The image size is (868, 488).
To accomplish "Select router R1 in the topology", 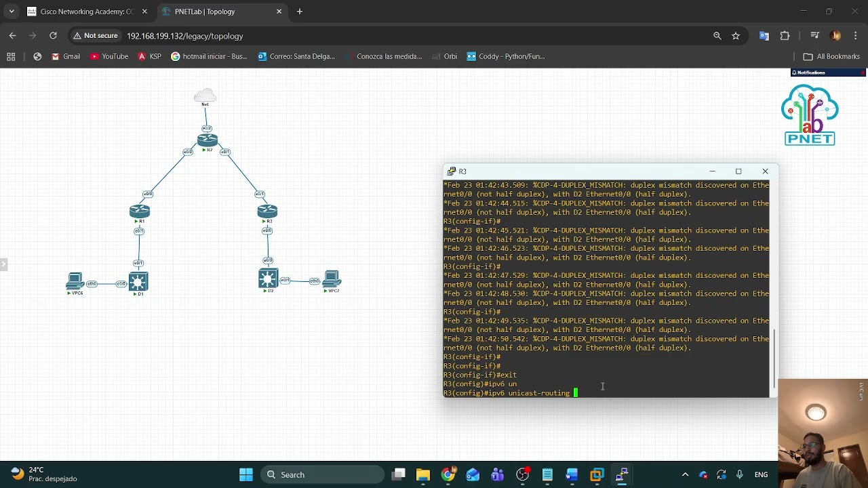I will pos(140,213).
